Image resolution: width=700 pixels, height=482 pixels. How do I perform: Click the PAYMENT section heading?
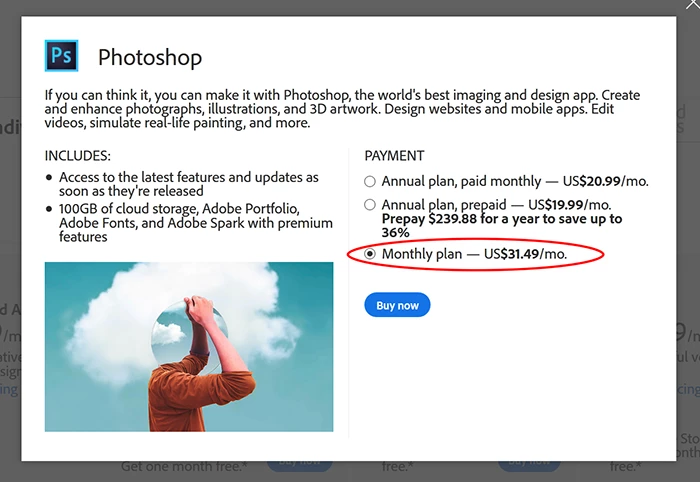pyautogui.click(x=394, y=156)
